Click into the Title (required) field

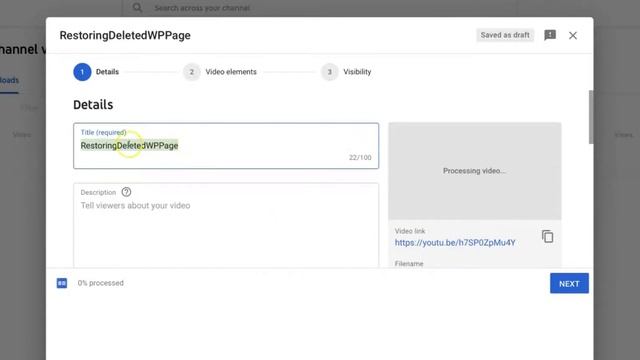click(x=226, y=146)
